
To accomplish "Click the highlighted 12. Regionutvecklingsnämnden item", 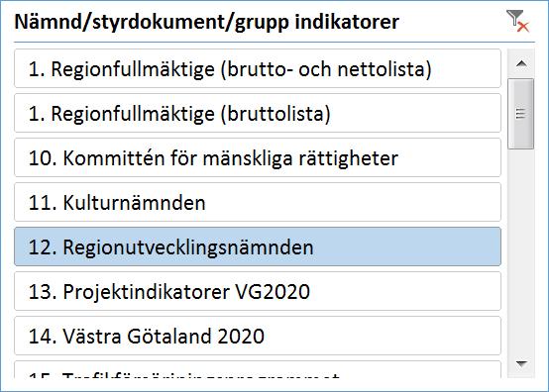I will click(258, 246).
